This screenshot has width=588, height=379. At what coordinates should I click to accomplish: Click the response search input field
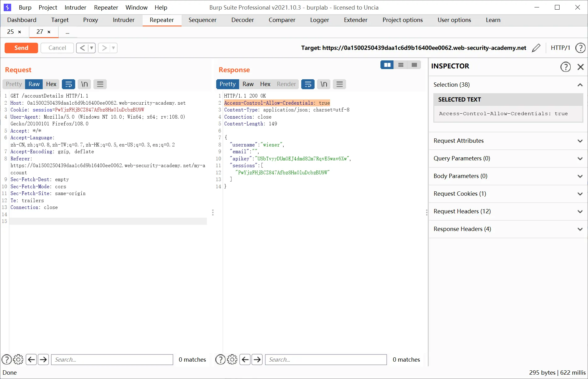pos(326,359)
